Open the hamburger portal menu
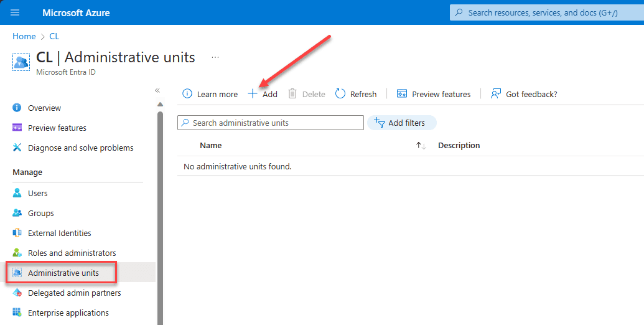The image size is (644, 325). (15, 12)
